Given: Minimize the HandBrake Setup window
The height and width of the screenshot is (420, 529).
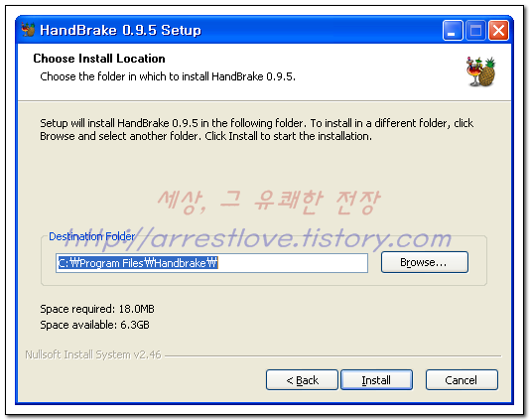Looking at the screenshot, I should click(x=453, y=31).
